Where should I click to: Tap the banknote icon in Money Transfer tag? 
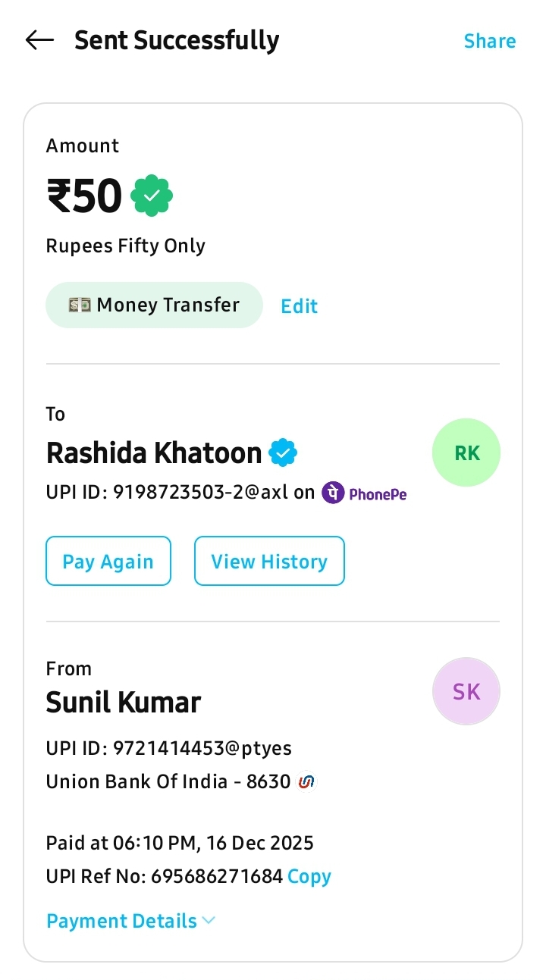[80, 305]
